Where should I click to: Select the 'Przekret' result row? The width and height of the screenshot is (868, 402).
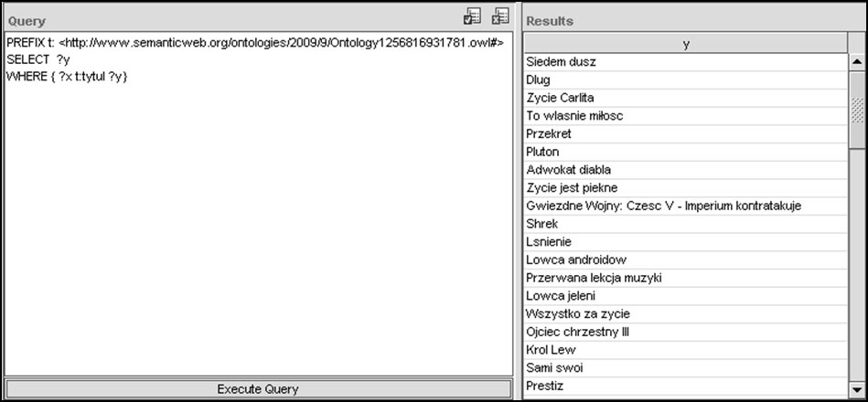click(686, 134)
